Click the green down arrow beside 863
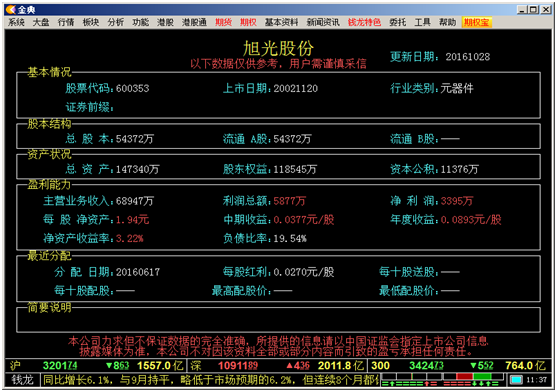The image size is (557, 392). 109,365
